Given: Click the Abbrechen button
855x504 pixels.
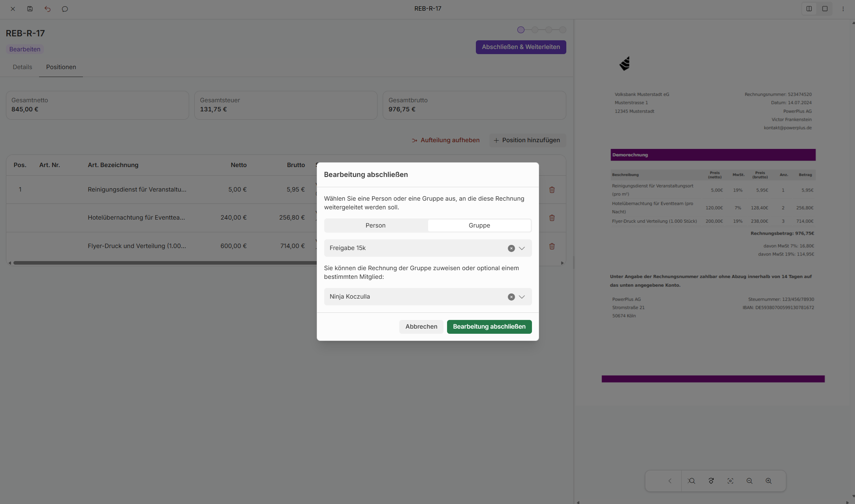Looking at the screenshot, I should tap(421, 326).
